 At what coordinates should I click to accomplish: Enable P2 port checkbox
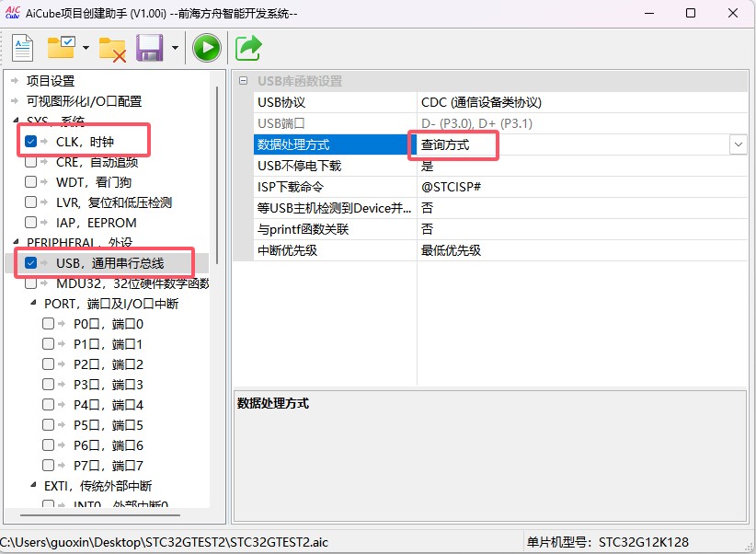tap(48, 364)
